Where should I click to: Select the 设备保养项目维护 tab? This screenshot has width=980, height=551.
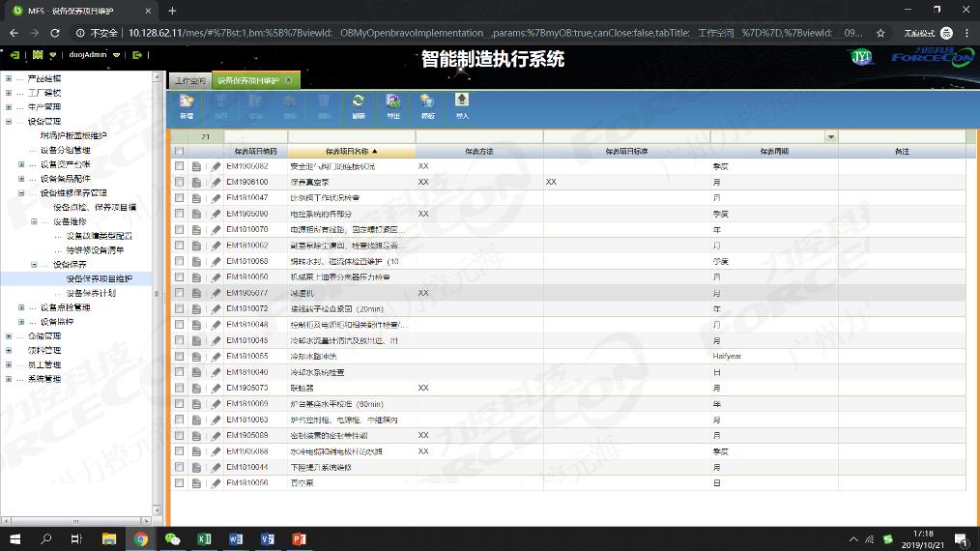tap(248, 80)
